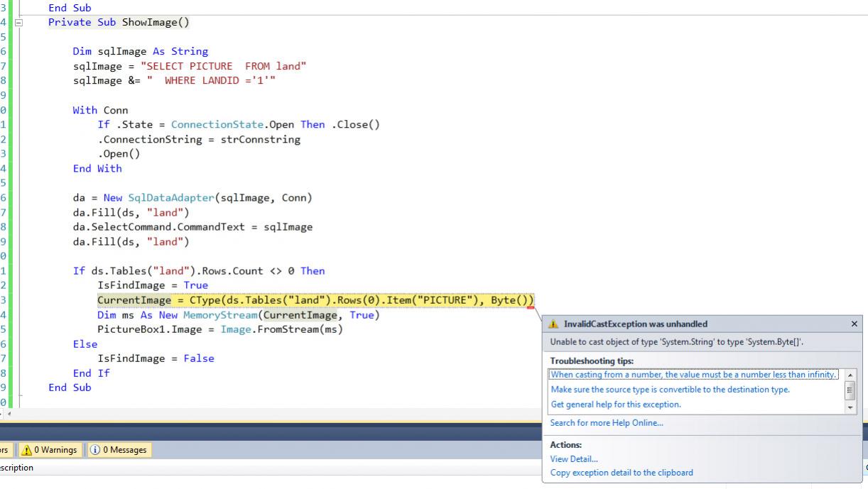Click the warning icon in exception popup

click(x=554, y=324)
